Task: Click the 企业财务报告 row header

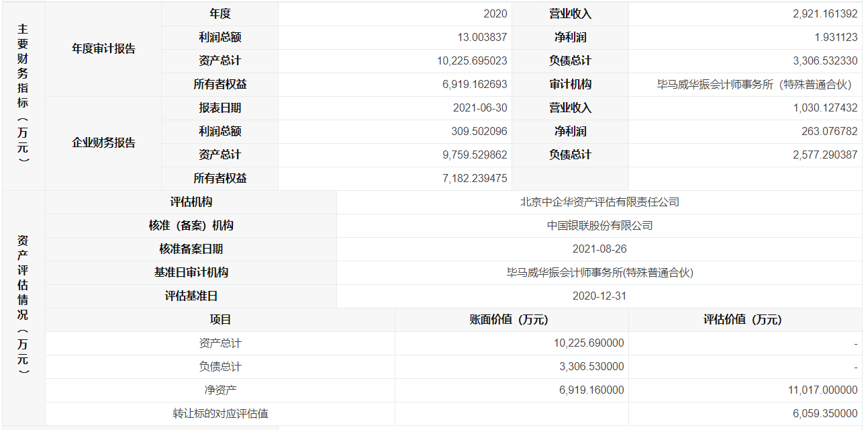Action: (x=103, y=143)
